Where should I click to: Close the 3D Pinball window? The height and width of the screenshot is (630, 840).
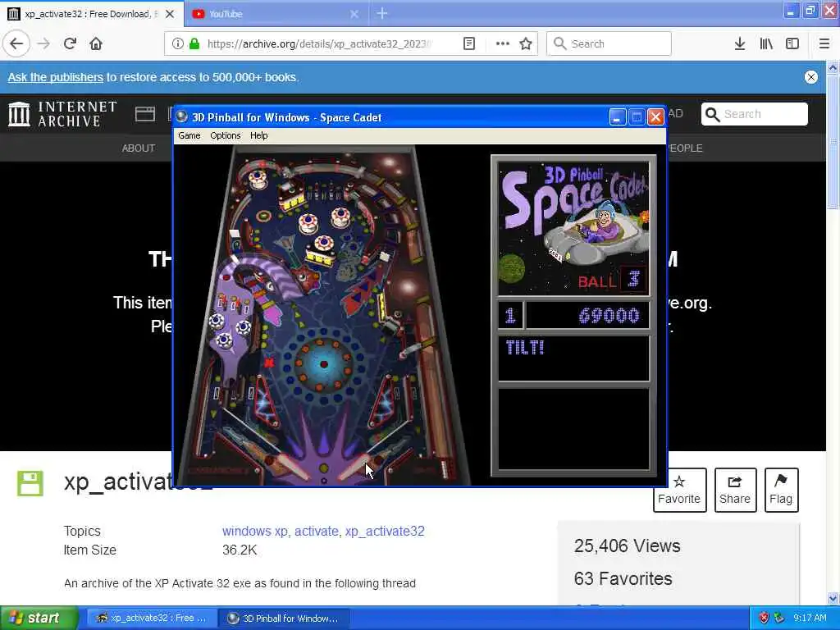click(x=655, y=116)
